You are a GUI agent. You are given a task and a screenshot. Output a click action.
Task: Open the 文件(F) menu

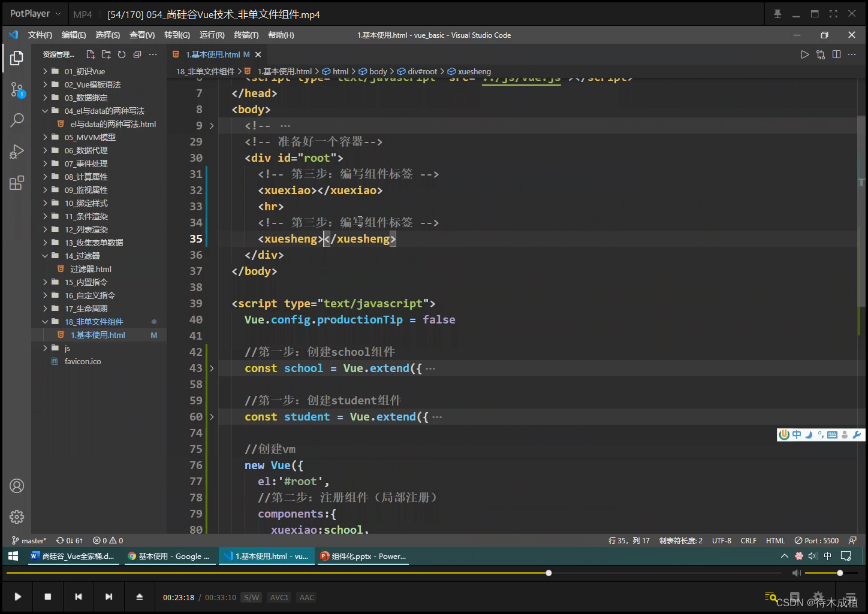click(40, 35)
